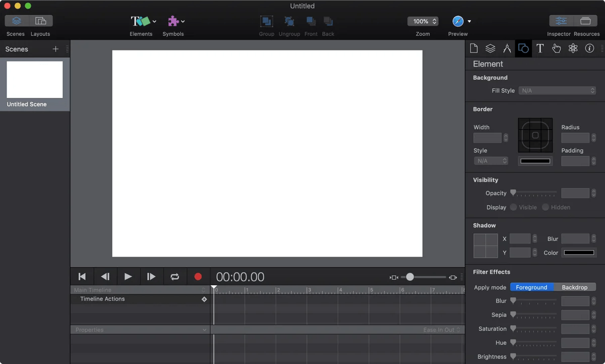
Task: Open the Border Fill Style dropdown
Action: (x=557, y=90)
